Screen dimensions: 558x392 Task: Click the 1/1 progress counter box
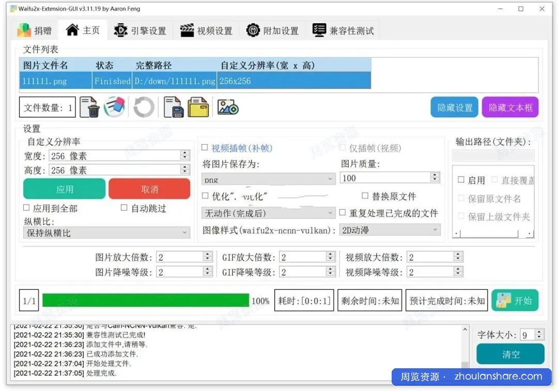(29, 301)
